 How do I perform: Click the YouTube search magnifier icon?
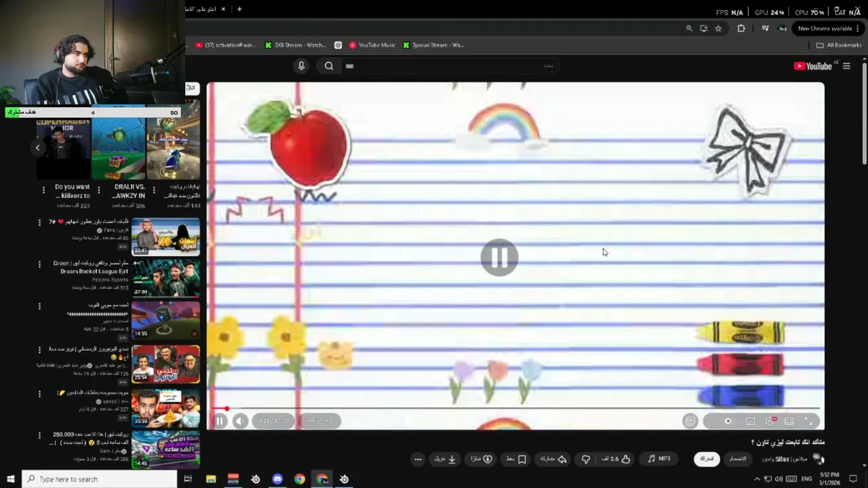tap(329, 66)
